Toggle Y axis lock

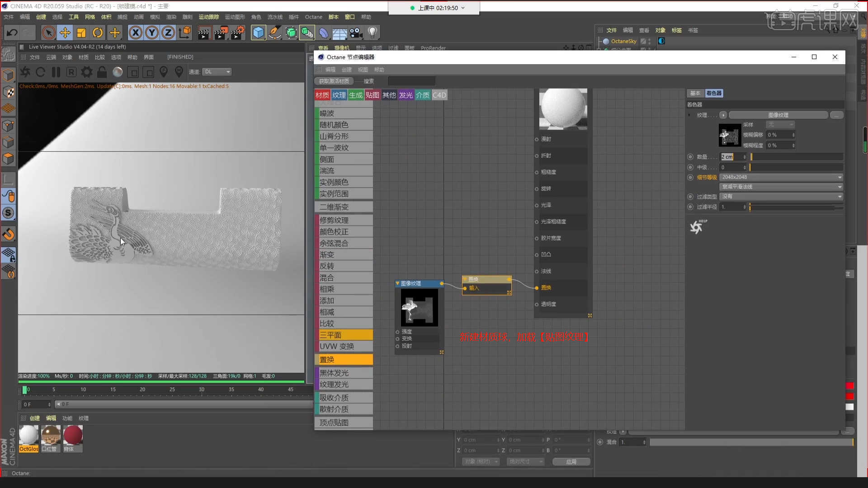pyautogui.click(x=152, y=33)
